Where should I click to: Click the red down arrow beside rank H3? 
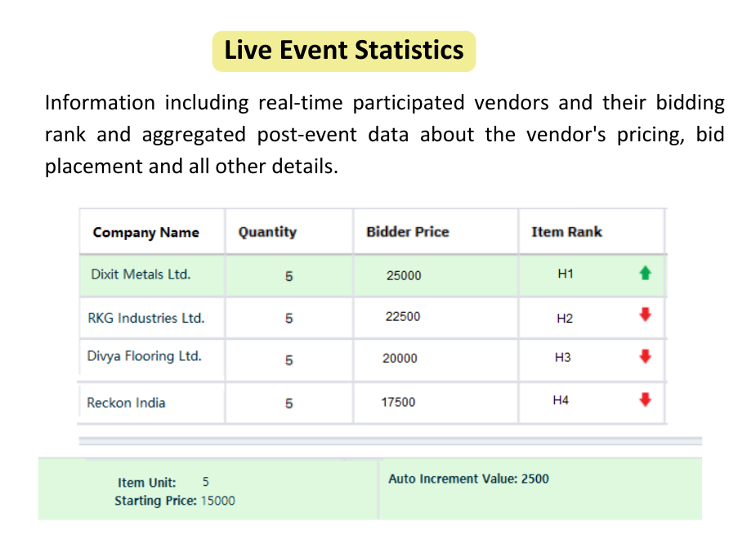pyautogui.click(x=645, y=357)
